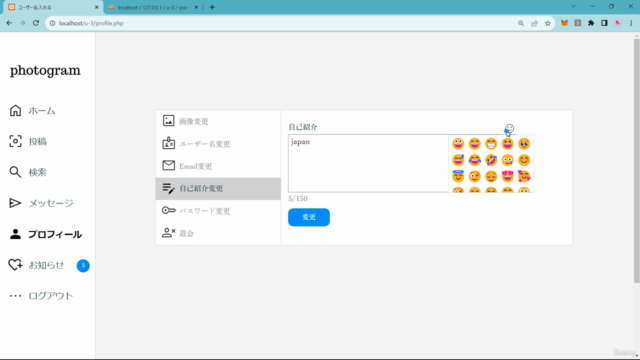
Task: Click the browser back arrow
Action: tap(9, 23)
